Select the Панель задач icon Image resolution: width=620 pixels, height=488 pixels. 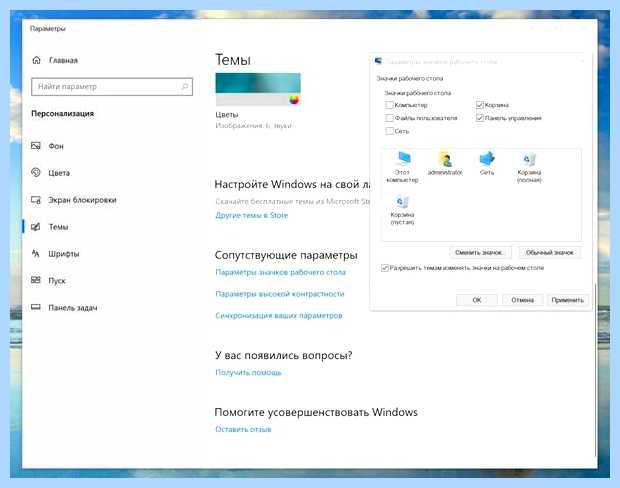coord(36,307)
